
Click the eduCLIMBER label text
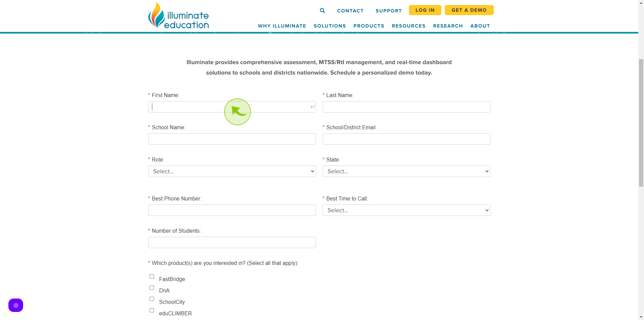coord(175,313)
